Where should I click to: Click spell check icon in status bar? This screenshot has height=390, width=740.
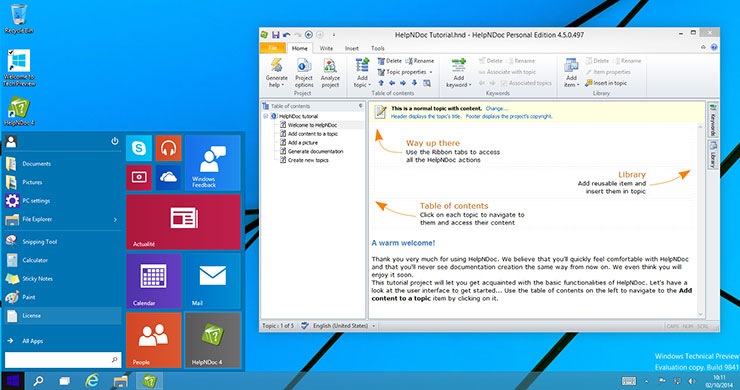(x=305, y=326)
